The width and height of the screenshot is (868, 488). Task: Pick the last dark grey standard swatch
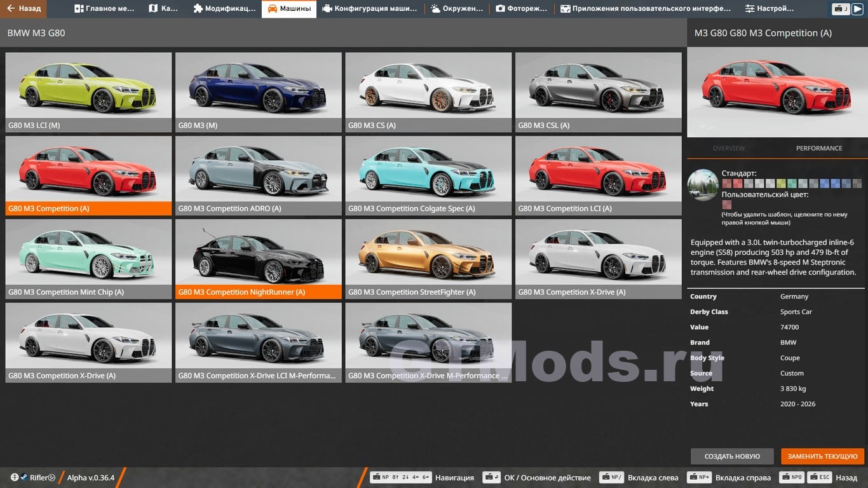[x=857, y=184]
